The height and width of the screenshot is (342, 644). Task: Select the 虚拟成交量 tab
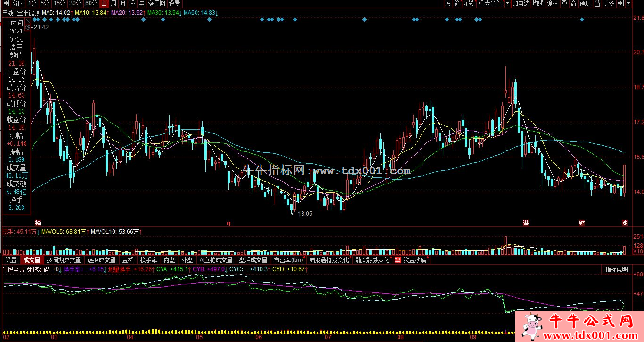pyautogui.click(x=101, y=260)
